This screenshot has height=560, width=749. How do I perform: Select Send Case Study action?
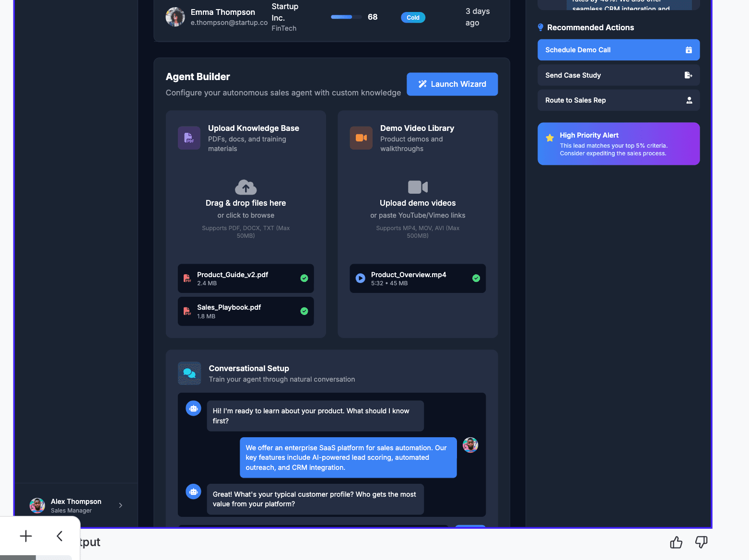click(x=619, y=75)
